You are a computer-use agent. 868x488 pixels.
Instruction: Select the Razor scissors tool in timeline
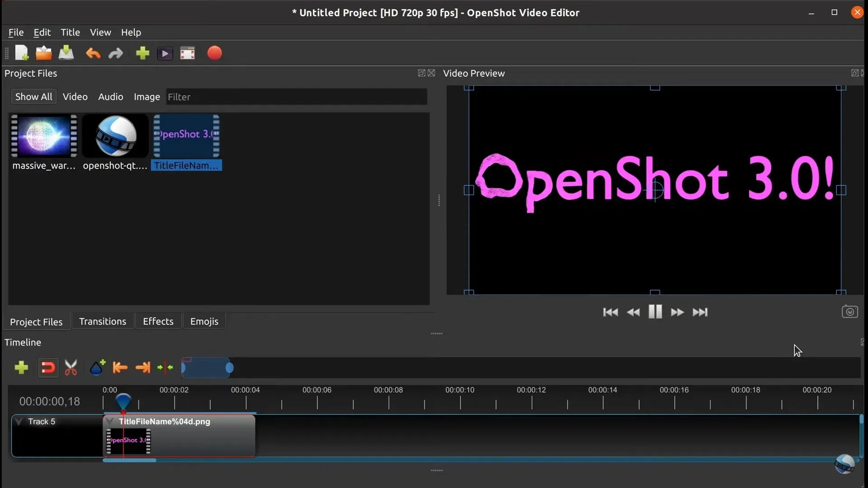pos(71,368)
